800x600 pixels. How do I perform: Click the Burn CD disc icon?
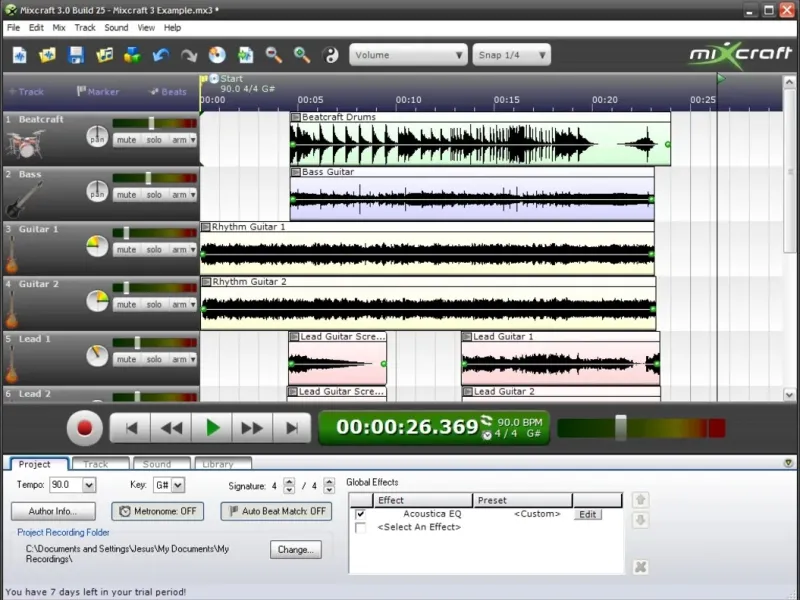click(x=217, y=55)
